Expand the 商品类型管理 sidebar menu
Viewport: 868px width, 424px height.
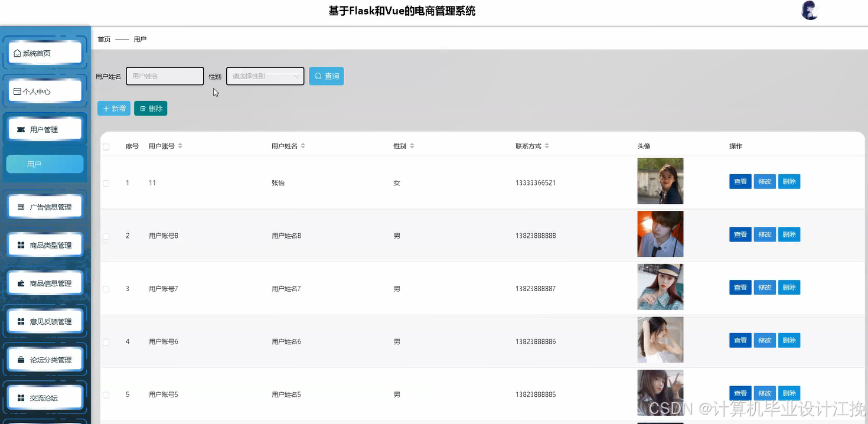coord(45,245)
